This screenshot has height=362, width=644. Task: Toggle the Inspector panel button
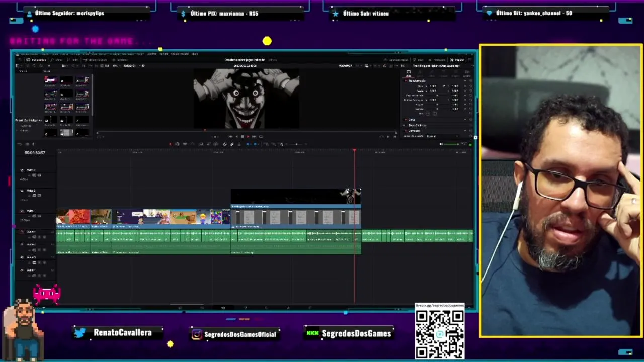tap(457, 60)
